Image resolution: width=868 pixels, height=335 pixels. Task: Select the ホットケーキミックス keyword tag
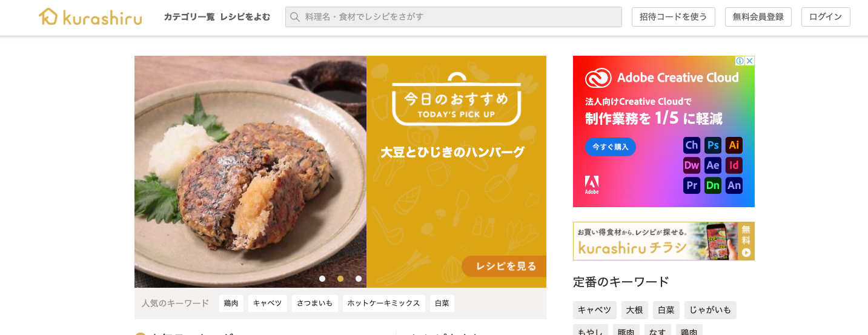click(384, 303)
